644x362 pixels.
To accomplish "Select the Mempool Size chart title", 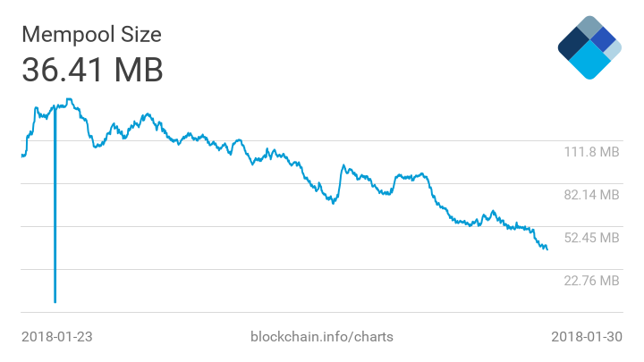I will tap(91, 35).
